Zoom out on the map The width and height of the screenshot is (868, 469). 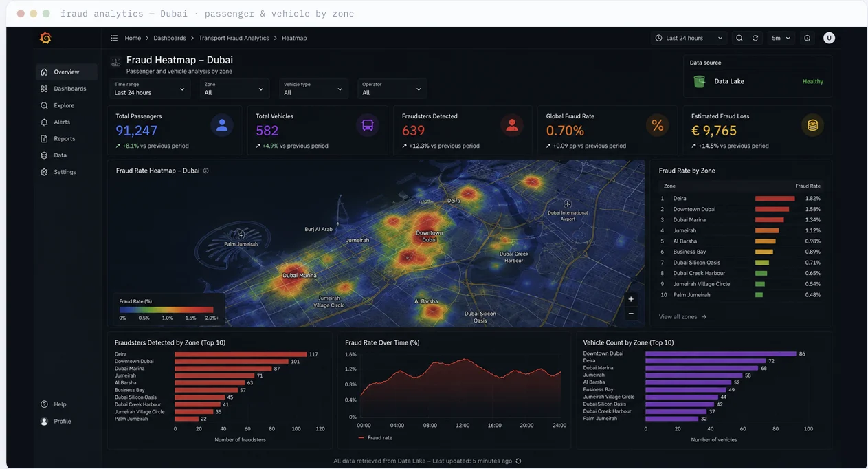pyautogui.click(x=631, y=314)
